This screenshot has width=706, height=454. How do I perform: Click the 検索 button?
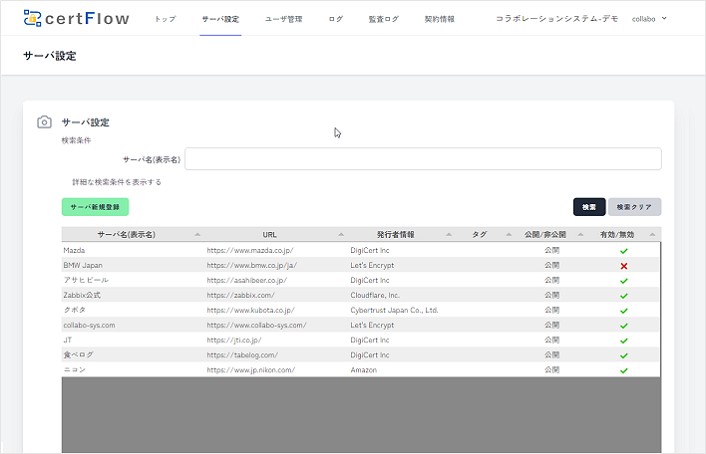click(x=589, y=207)
